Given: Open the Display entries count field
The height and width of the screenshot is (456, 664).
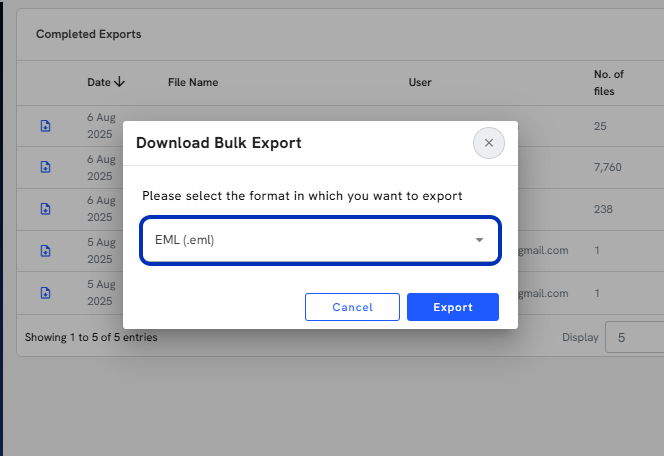Looking at the screenshot, I should pos(634,337).
